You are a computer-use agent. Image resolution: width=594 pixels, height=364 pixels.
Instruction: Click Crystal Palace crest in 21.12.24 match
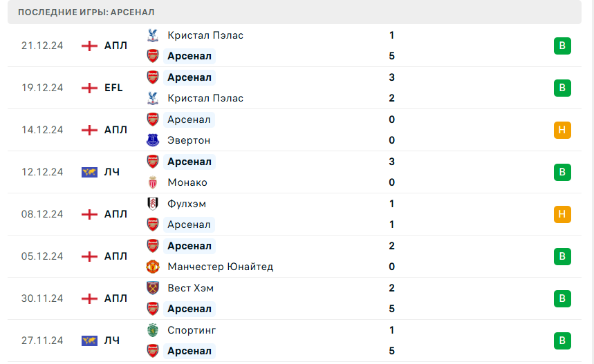[x=153, y=35]
